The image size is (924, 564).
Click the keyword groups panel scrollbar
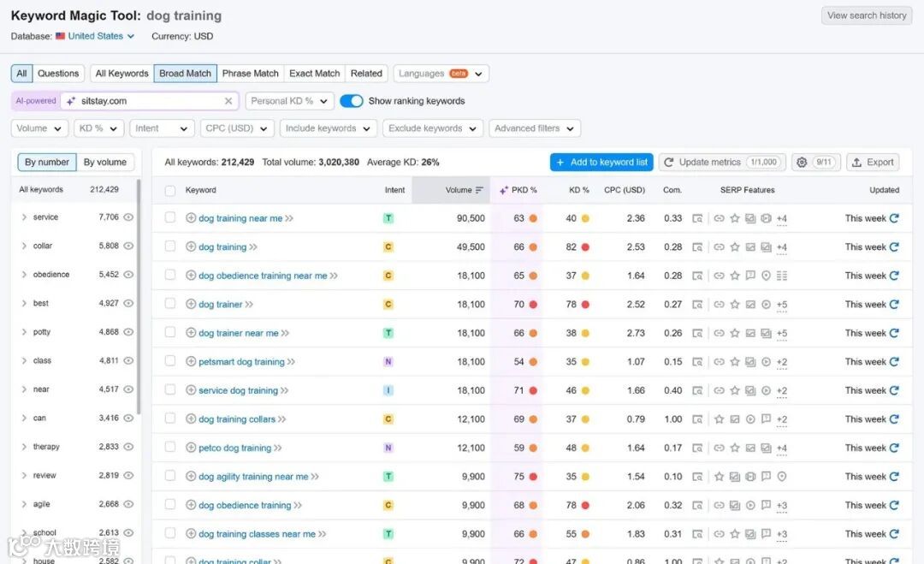click(x=139, y=296)
